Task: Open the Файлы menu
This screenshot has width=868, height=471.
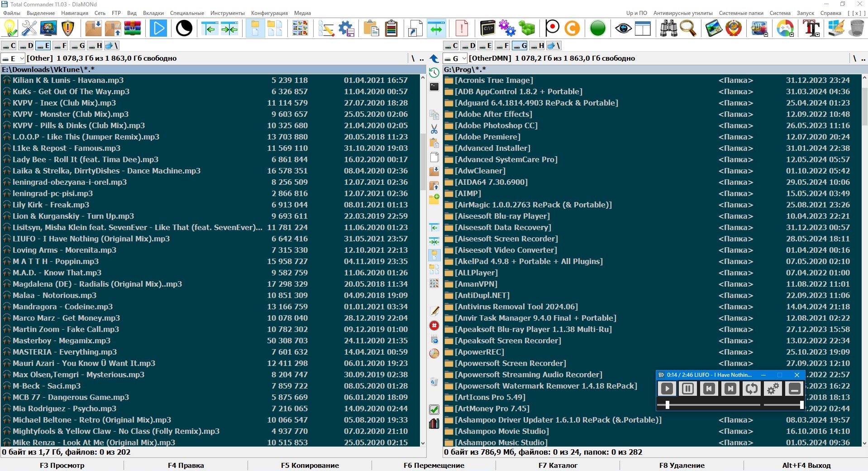Action: pyautogui.click(x=12, y=13)
